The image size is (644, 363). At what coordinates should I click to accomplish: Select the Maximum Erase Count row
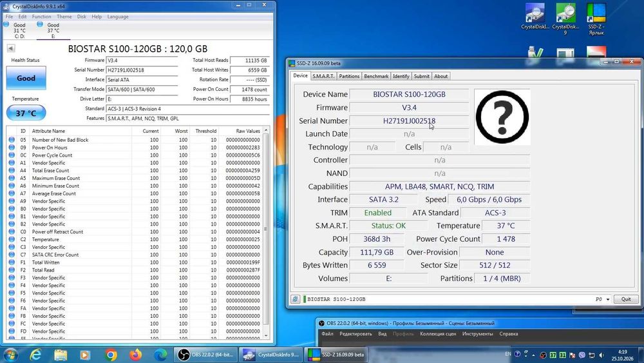[x=134, y=178]
